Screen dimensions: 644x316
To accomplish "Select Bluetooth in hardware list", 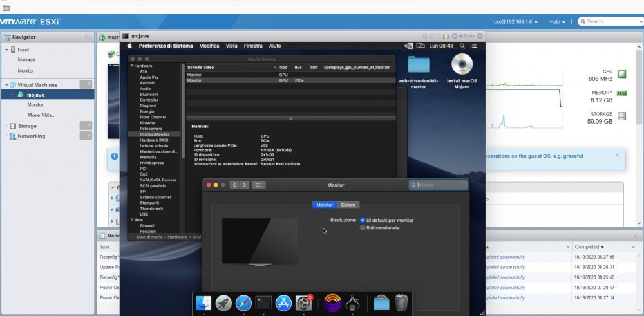I will tap(149, 95).
